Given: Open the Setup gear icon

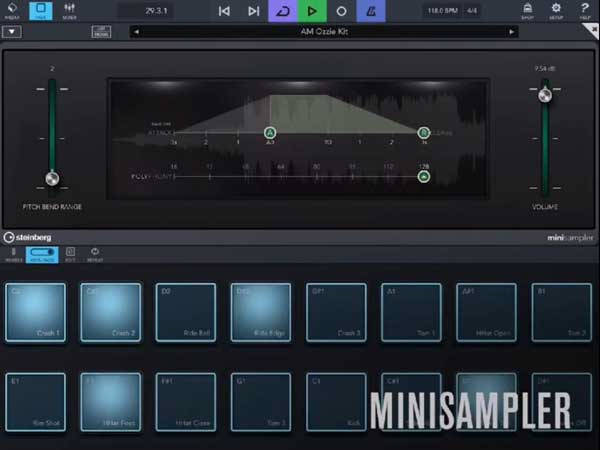Looking at the screenshot, I should coord(555,11).
